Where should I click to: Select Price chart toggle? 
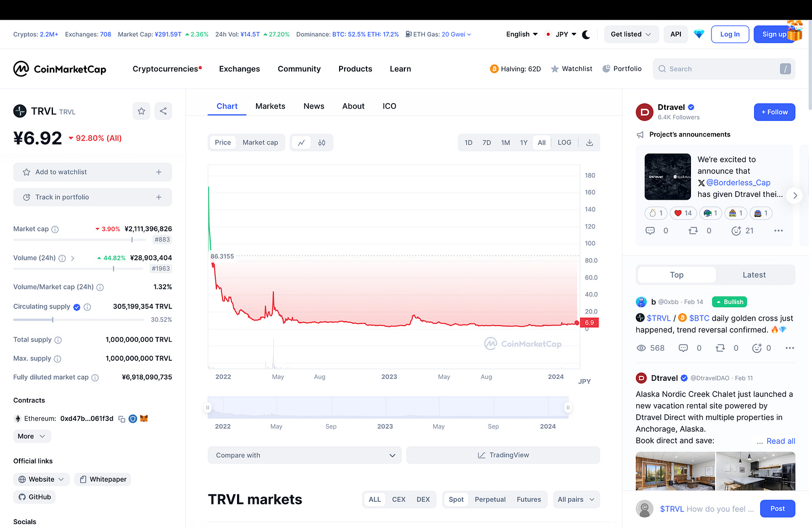pos(223,143)
